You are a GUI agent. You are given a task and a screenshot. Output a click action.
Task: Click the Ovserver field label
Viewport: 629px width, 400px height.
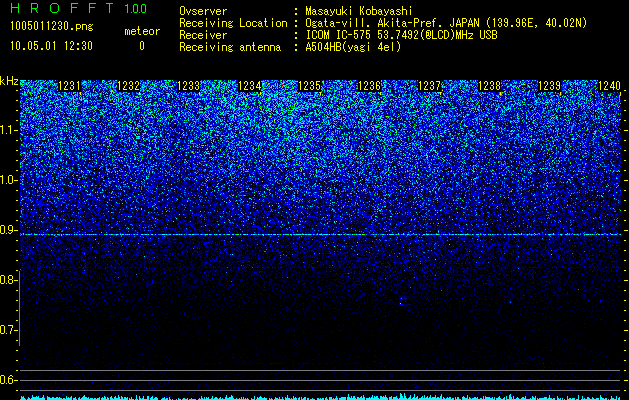pyautogui.click(x=203, y=11)
